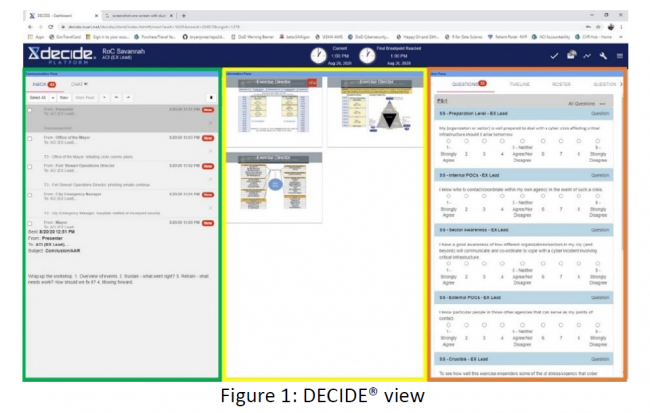The height and width of the screenshot is (413, 650).
Task: Switch to the DECIDE Dashboard browser tab
Action: pos(62,15)
